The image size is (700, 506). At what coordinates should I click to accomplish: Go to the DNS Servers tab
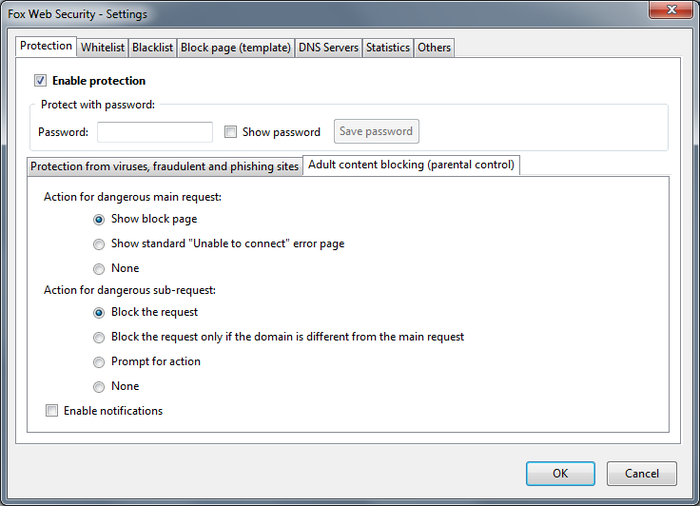tap(329, 47)
